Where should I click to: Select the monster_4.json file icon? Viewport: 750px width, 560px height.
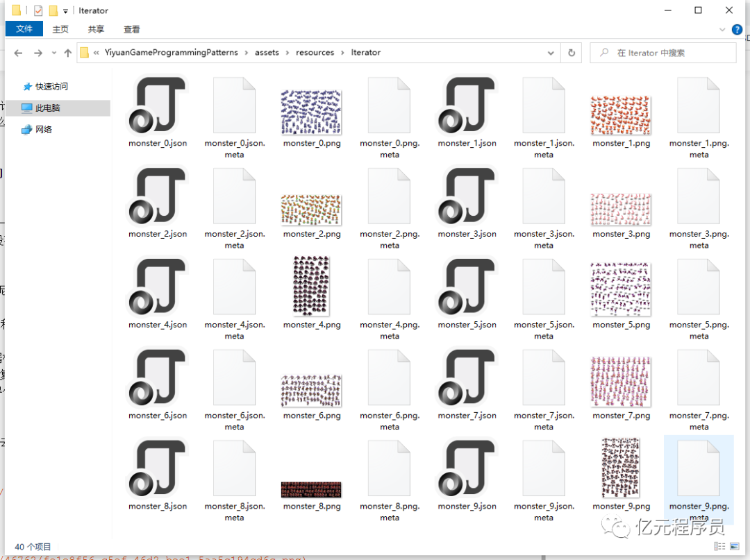[157, 287]
